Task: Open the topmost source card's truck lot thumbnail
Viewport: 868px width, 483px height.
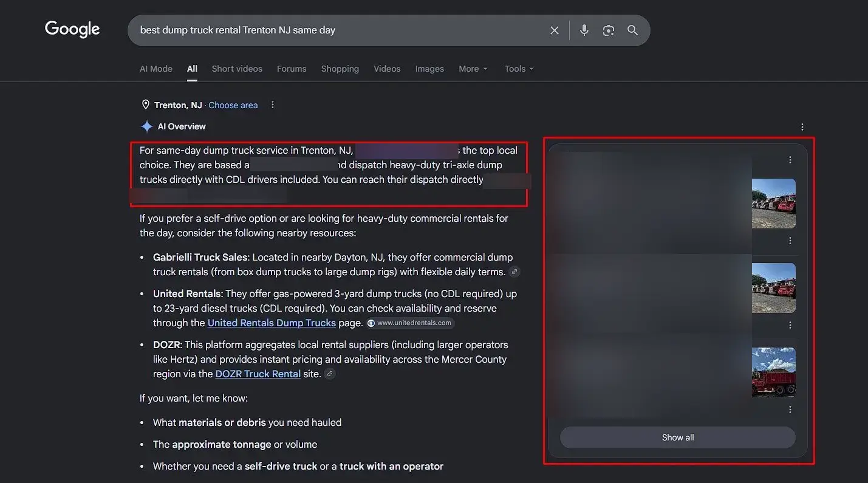Action: point(773,204)
